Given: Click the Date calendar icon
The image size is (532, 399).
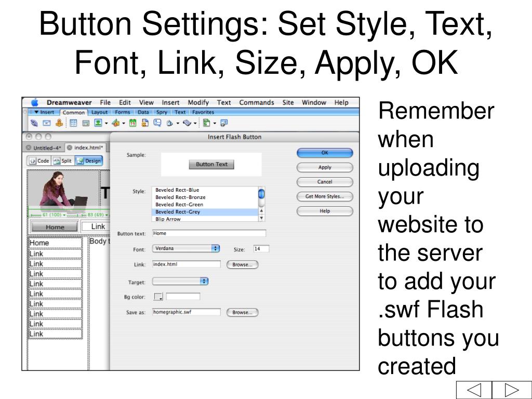Looking at the screenshot, I should click(132, 123).
